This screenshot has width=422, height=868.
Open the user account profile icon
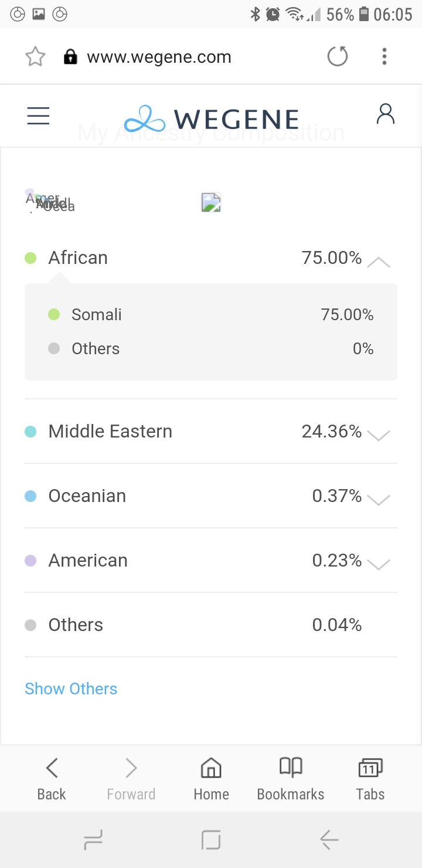point(386,114)
